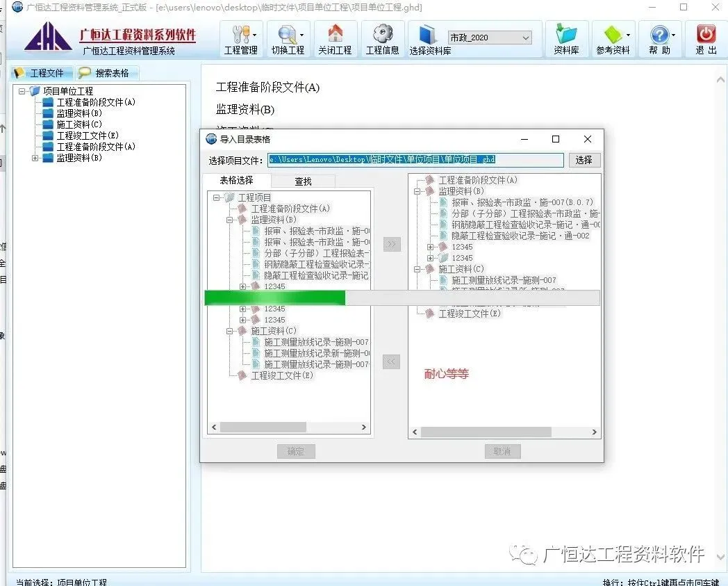728x586 pixels.
Task: Open 监理资料(B) heading in main panel
Action: coord(245,110)
